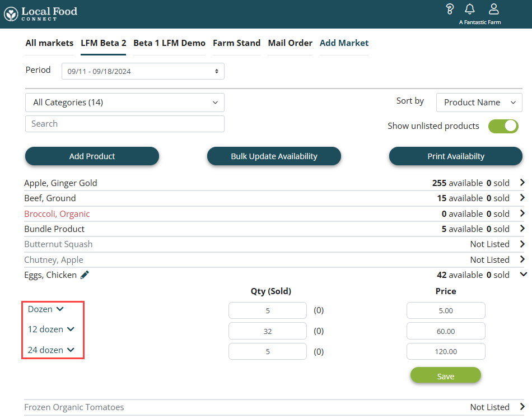Viewport: 532px width, 418px height.
Task: Open the Period date range dropdown
Action: pyautogui.click(x=143, y=71)
